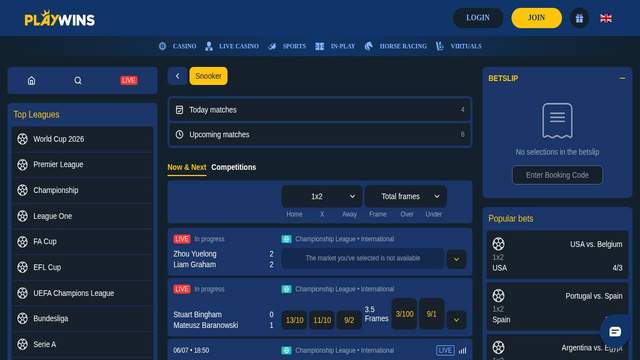Click the Portugal vs. Spain football icon

pos(498,296)
